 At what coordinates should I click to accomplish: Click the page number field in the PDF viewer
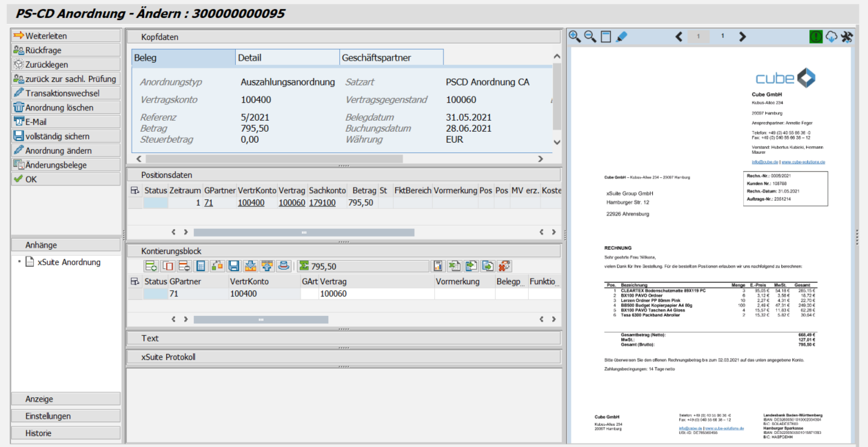(698, 35)
